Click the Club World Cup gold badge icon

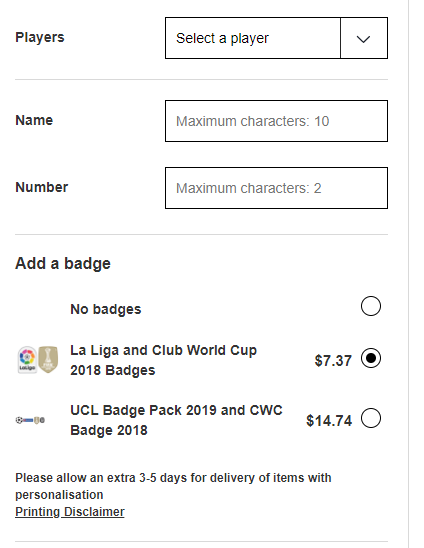[48, 360]
